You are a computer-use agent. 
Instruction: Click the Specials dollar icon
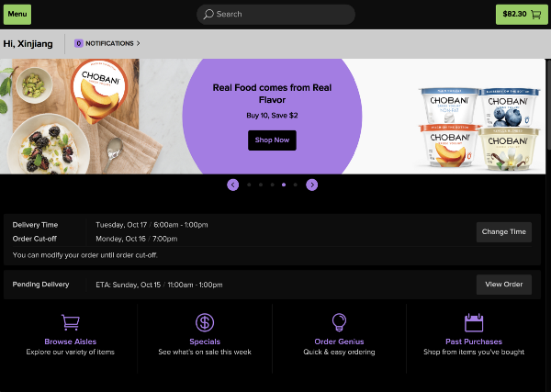point(205,322)
